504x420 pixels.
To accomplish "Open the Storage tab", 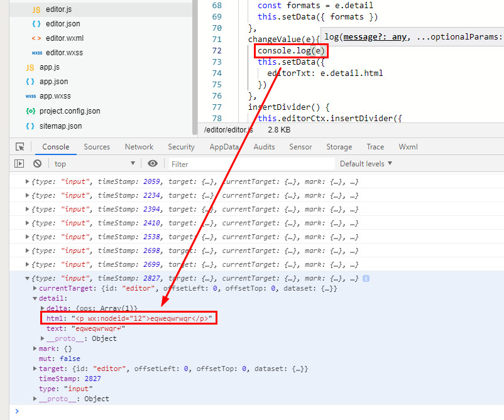I will pyautogui.click(x=339, y=147).
